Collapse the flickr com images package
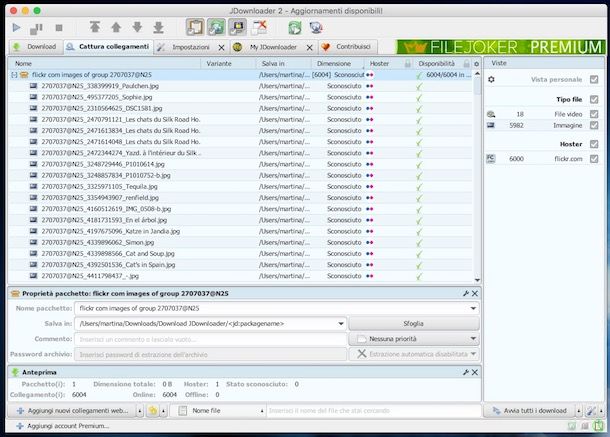Image resolution: width=610 pixels, height=437 pixels. pos(14,75)
